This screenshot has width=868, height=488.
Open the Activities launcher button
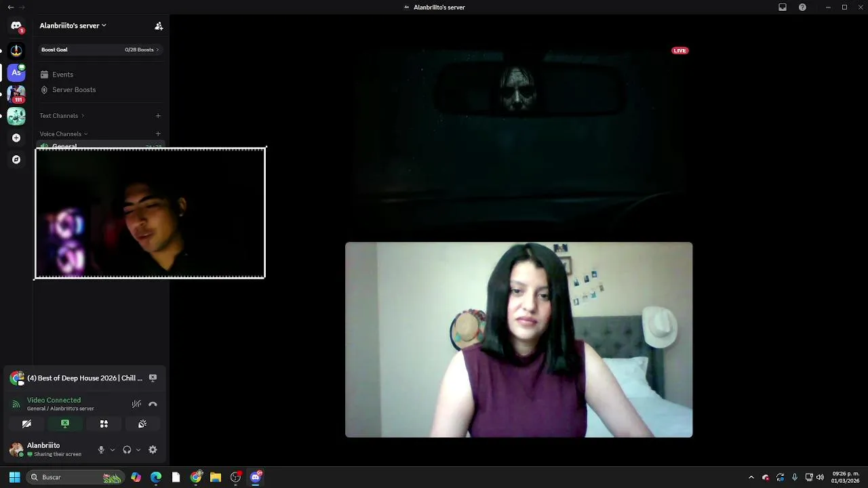point(104,424)
